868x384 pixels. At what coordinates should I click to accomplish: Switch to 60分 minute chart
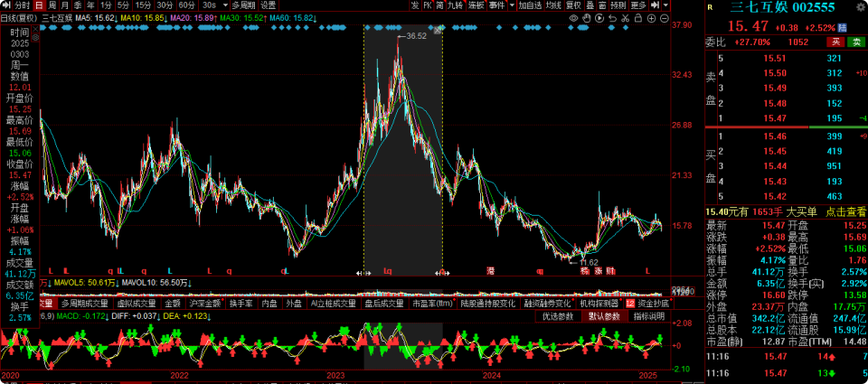pyautogui.click(x=186, y=5)
